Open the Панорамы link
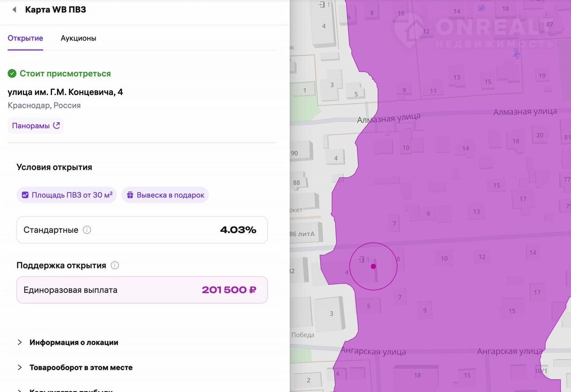Viewport: 571px width, 392px height. (x=36, y=126)
